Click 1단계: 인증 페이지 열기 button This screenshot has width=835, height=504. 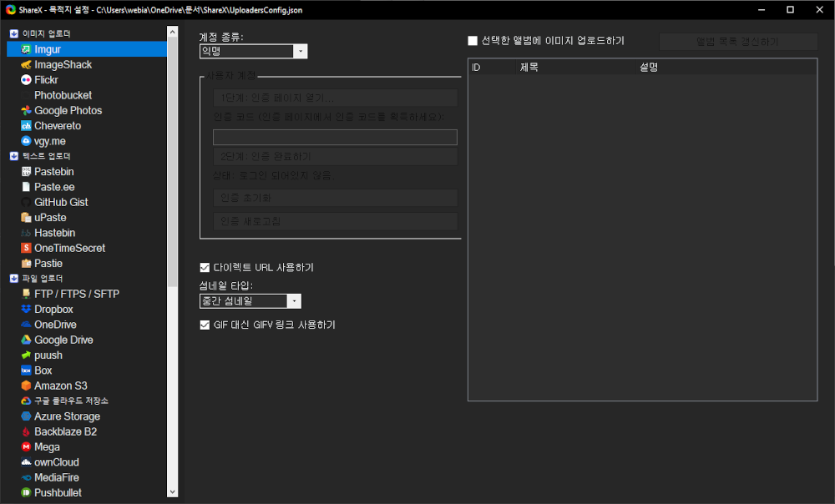(x=336, y=98)
